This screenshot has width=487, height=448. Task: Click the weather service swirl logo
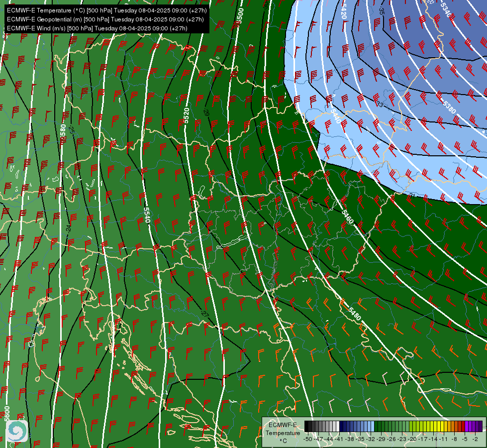pos(17,431)
